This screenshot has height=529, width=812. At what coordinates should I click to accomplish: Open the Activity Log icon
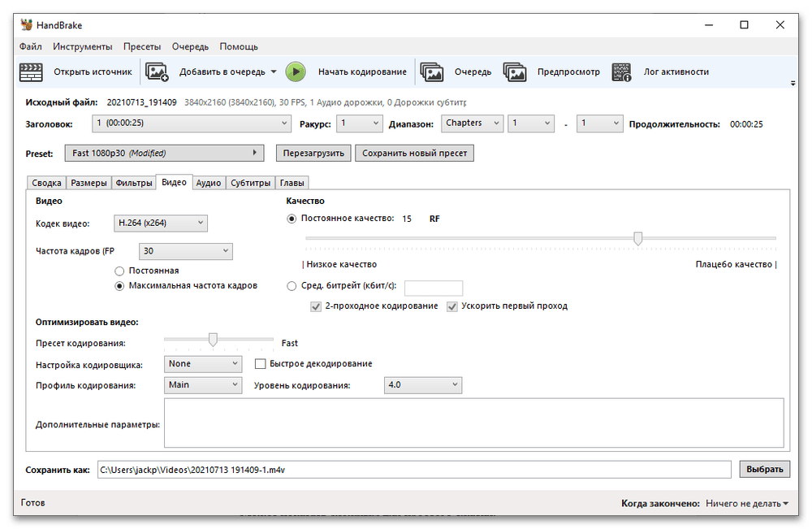(x=622, y=72)
